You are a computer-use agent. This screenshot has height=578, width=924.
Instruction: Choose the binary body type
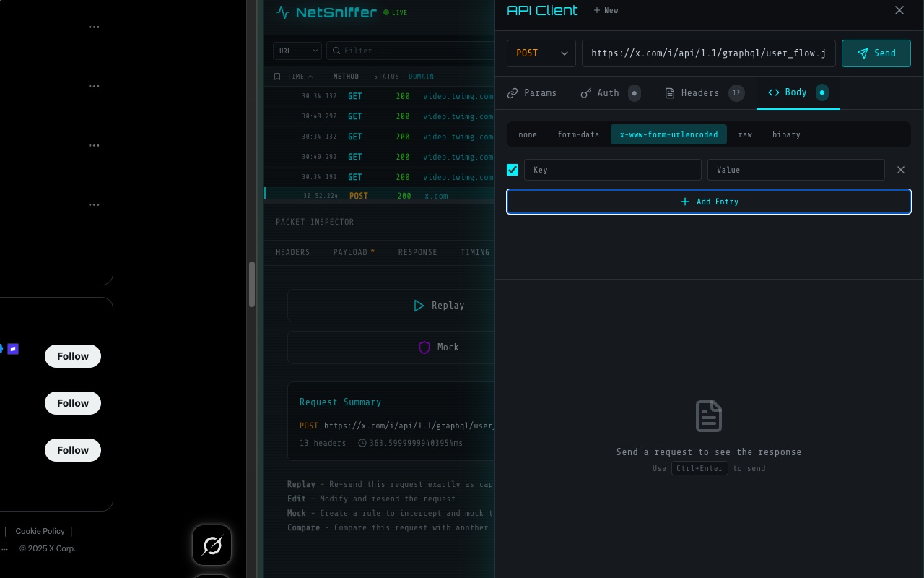786,134
